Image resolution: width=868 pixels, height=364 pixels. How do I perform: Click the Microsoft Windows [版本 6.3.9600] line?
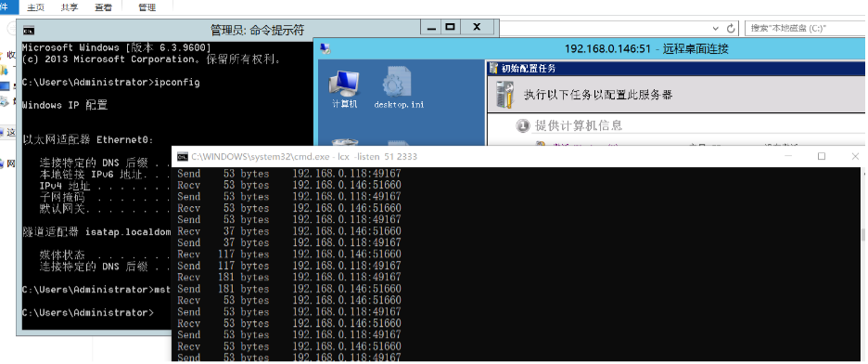pos(116,47)
